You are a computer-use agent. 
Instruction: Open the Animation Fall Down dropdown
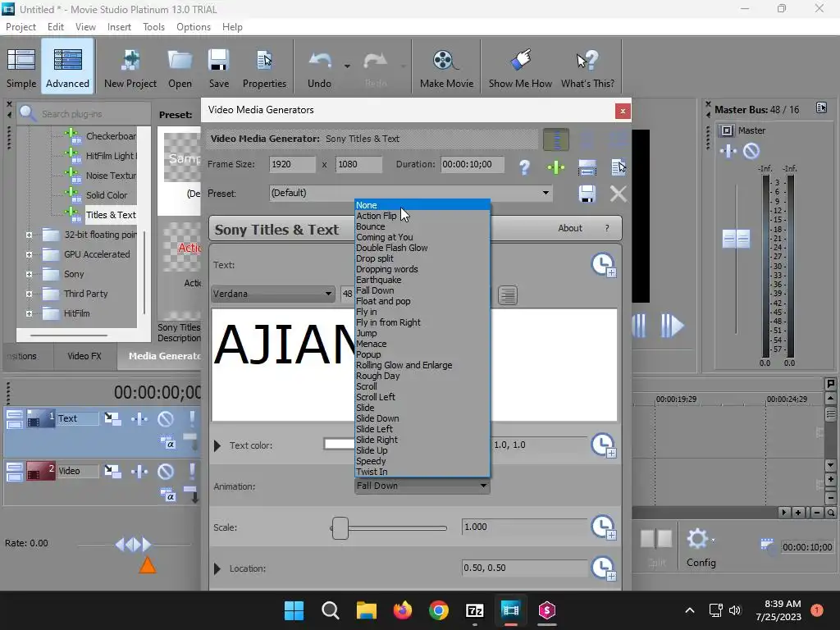(422, 486)
